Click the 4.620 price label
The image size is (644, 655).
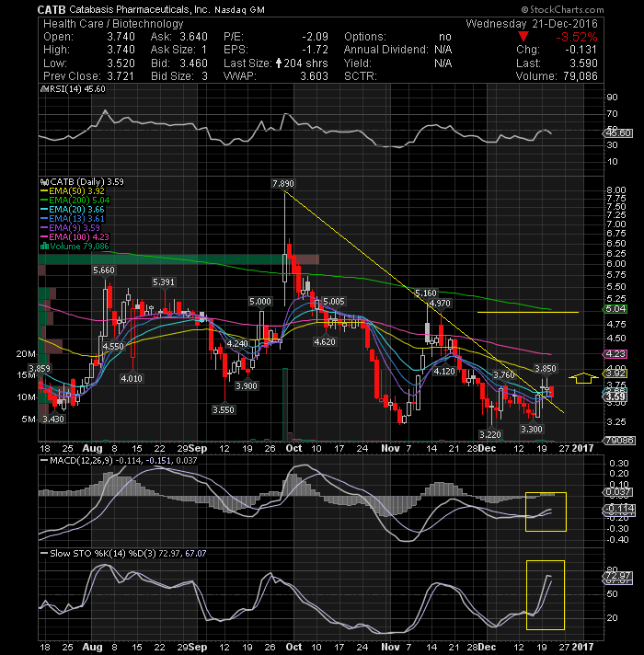(x=325, y=342)
